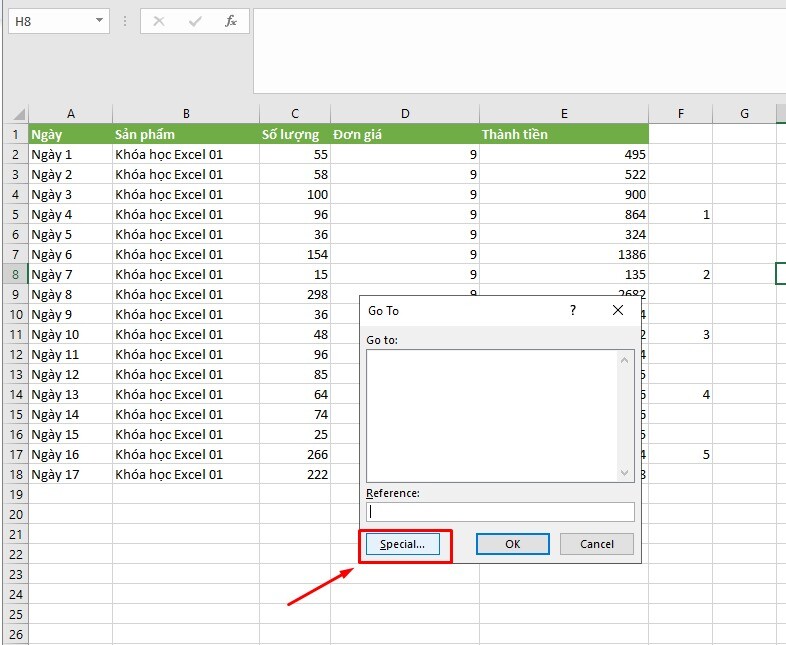786x645 pixels.
Task: Confirm the Go To dialog with OK
Action: pos(512,544)
